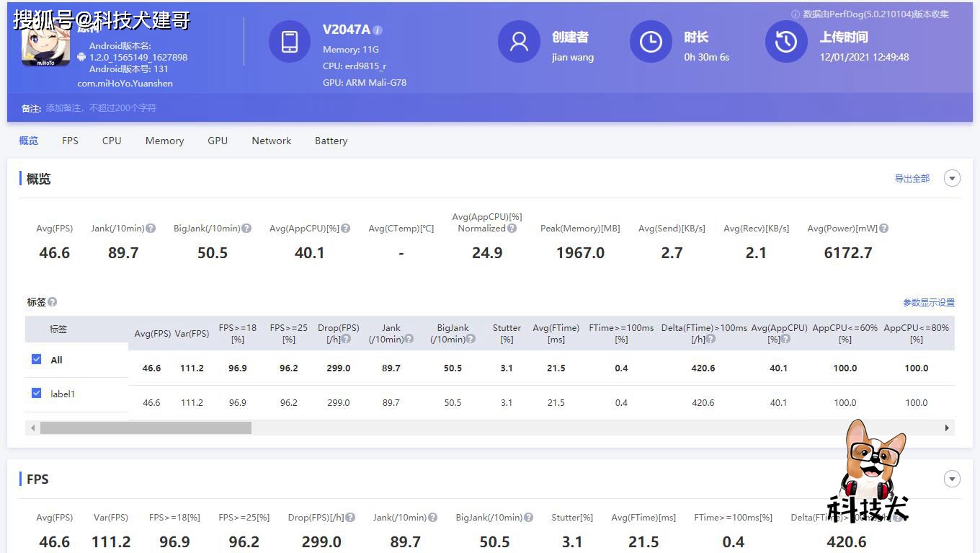
Task: Click the 'CPU: erd9815_r' device text
Action: (x=355, y=66)
